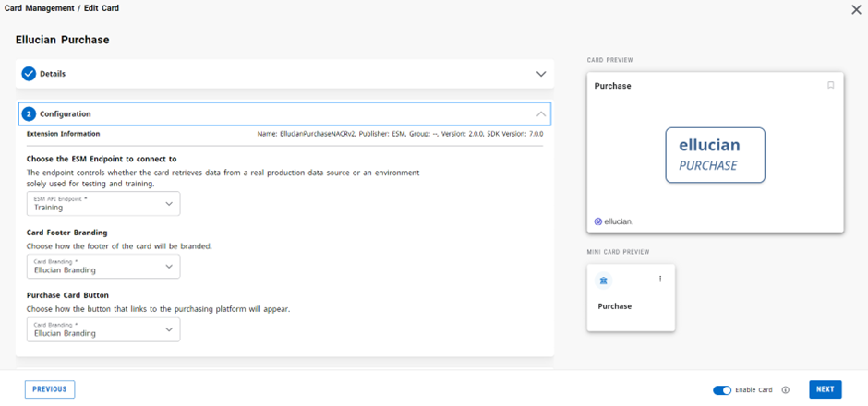Click the 'Purchase Card Button' heading
Image resolution: width=868 pixels, height=406 pixels.
tap(66, 295)
